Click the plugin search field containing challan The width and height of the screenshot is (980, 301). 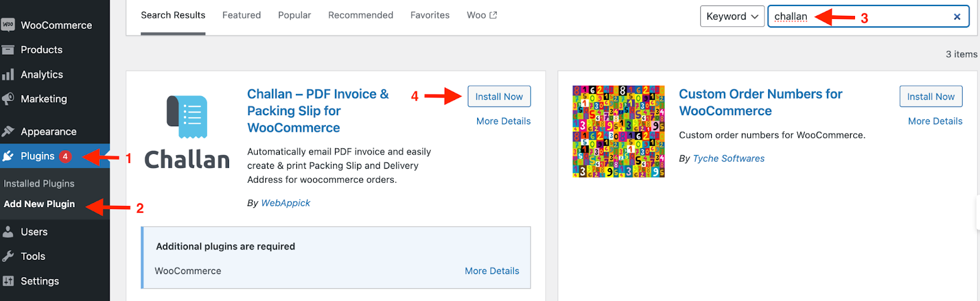(x=869, y=17)
